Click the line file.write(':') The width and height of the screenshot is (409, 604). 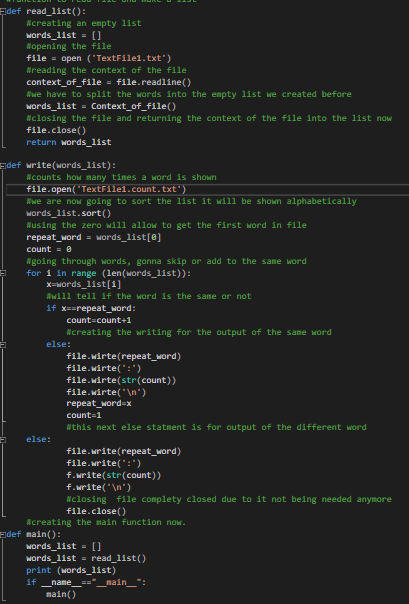pos(104,463)
